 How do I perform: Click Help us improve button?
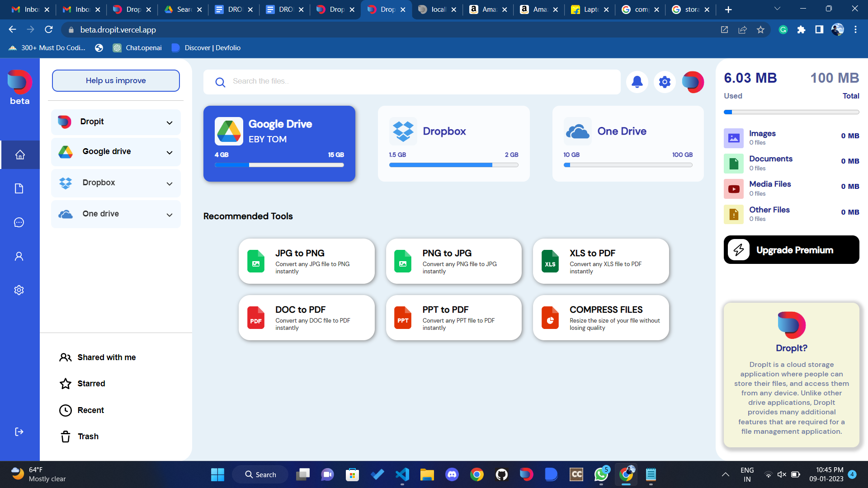116,80
